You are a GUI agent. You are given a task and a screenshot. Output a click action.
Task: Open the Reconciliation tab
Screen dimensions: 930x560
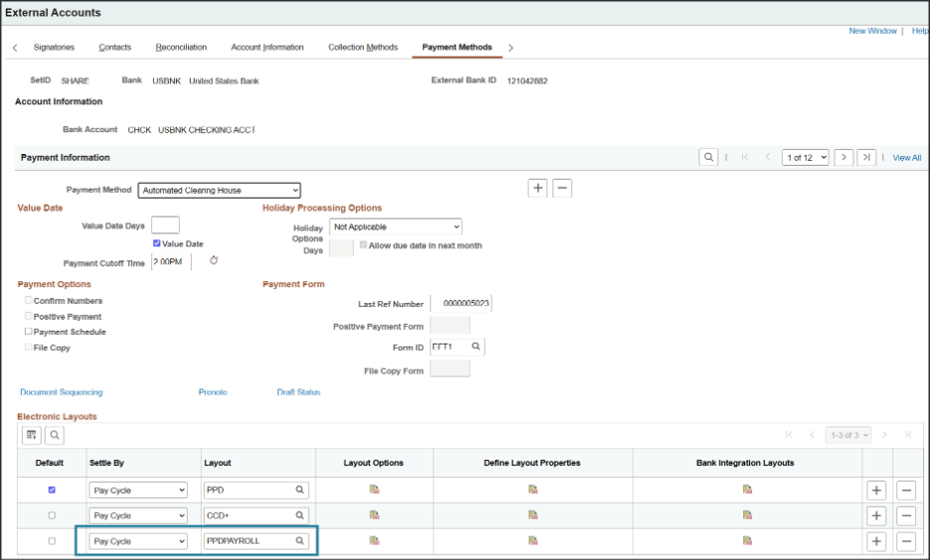pos(181,48)
